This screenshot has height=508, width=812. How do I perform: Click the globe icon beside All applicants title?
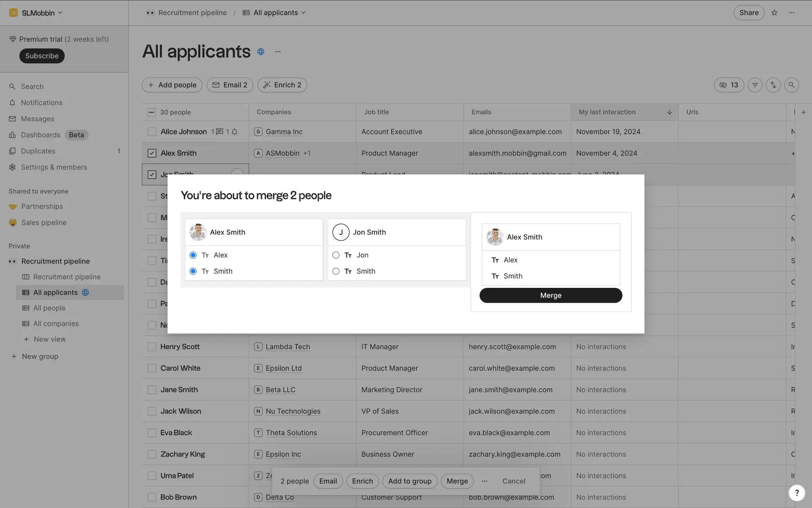(261, 52)
